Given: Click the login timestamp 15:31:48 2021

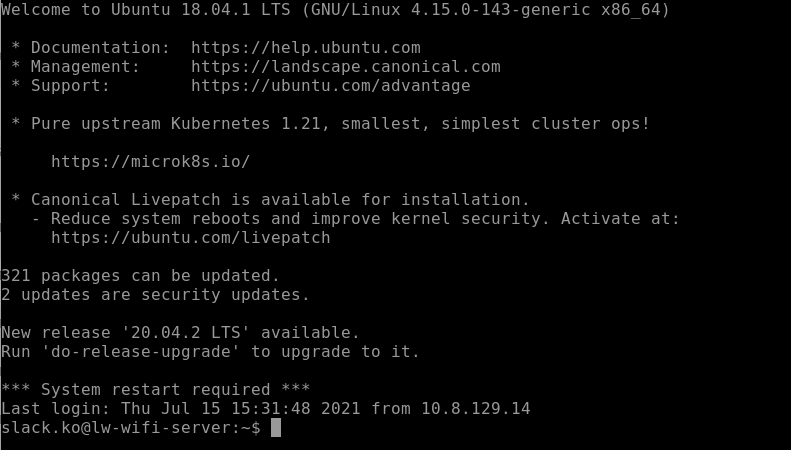Looking at the screenshot, I should [x=296, y=409].
